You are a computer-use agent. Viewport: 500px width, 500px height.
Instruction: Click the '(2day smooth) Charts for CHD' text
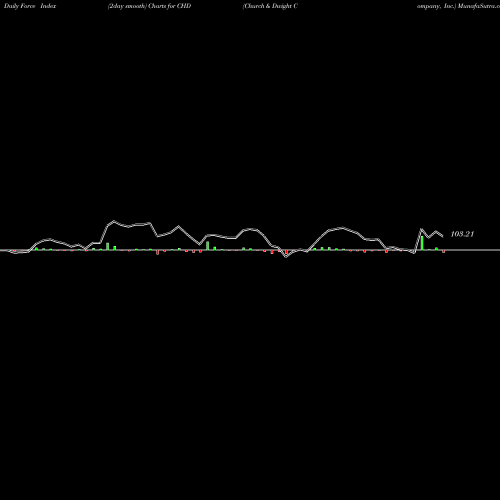[149, 6]
